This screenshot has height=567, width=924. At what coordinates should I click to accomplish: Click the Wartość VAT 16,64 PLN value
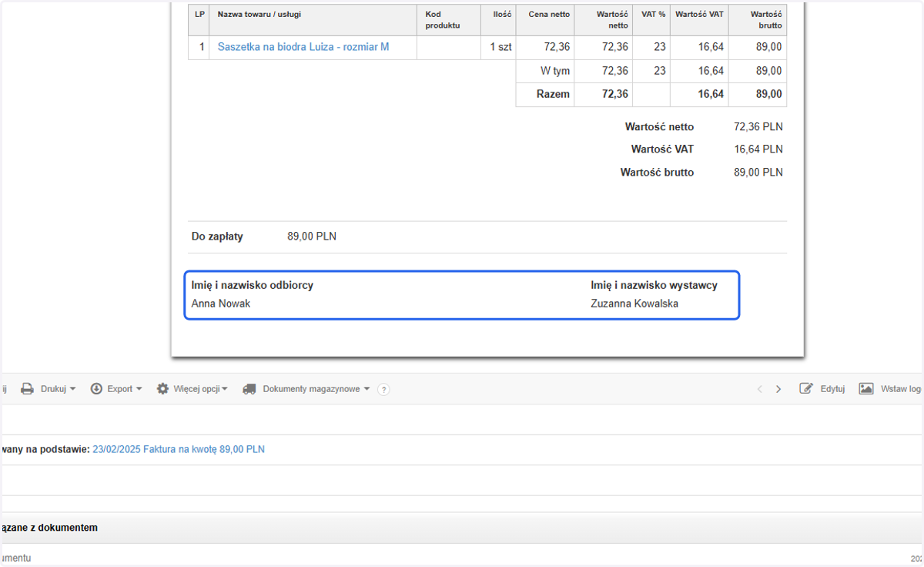click(758, 149)
